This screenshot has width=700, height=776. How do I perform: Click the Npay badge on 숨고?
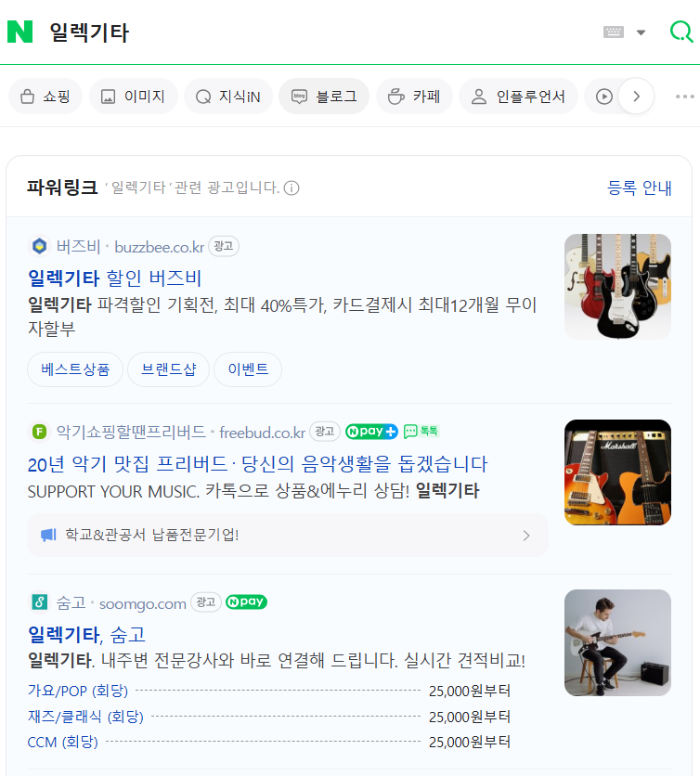[246, 601]
